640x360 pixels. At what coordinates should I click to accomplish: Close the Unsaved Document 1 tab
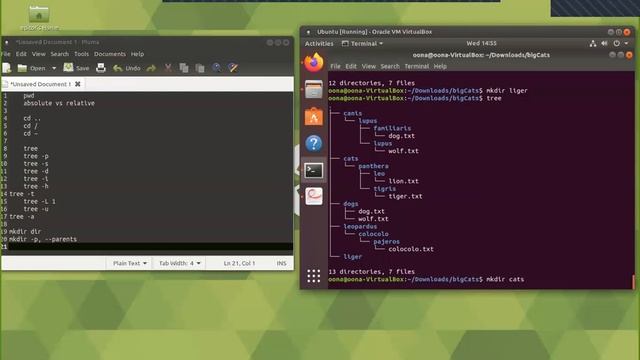pos(78,84)
